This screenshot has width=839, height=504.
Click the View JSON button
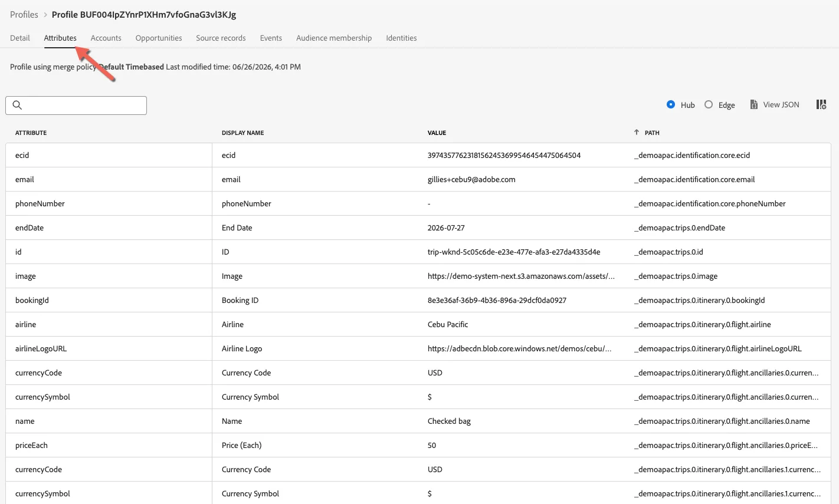click(x=775, y=104)
